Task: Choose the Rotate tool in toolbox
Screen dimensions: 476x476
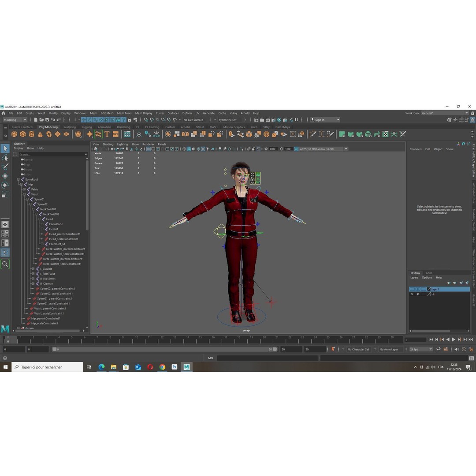Action: pyautogui.click(x=5, y=185)
